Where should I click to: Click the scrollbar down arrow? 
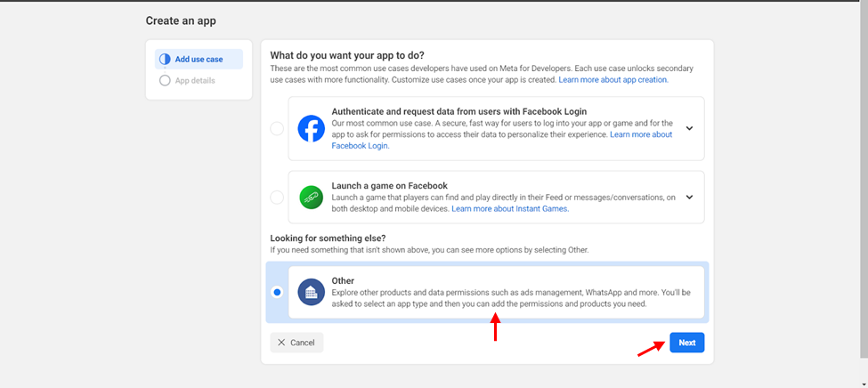[864, 384]
